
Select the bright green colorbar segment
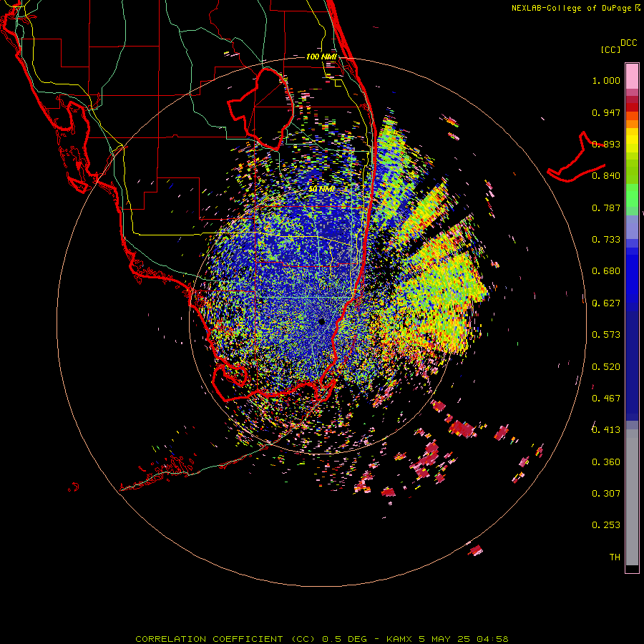632,195
